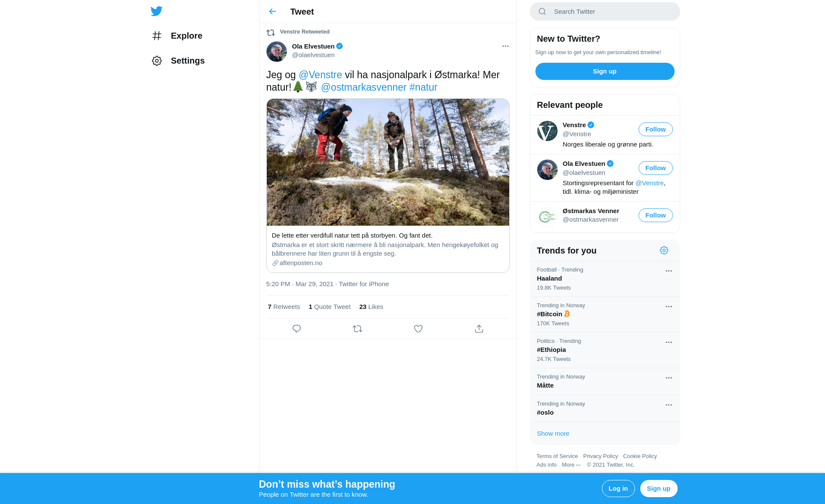Click the aftenposten.no link icon
This screenshot has height=504, width=825.
tap(275, 263)
